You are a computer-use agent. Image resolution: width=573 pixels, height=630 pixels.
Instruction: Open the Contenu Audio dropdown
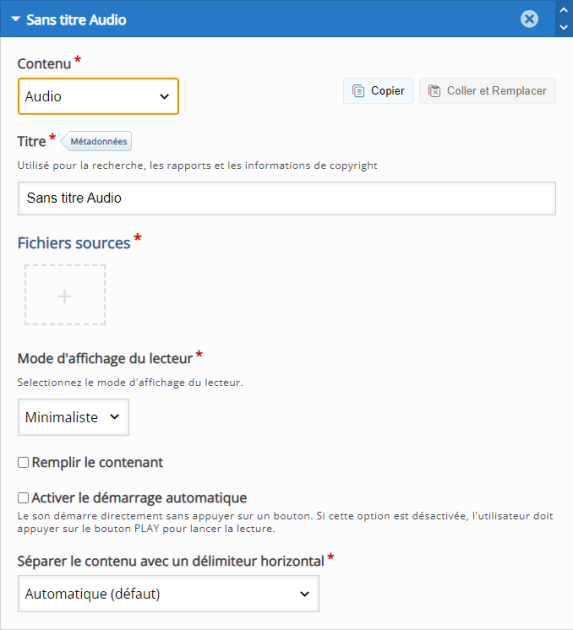tap(98, 96)
